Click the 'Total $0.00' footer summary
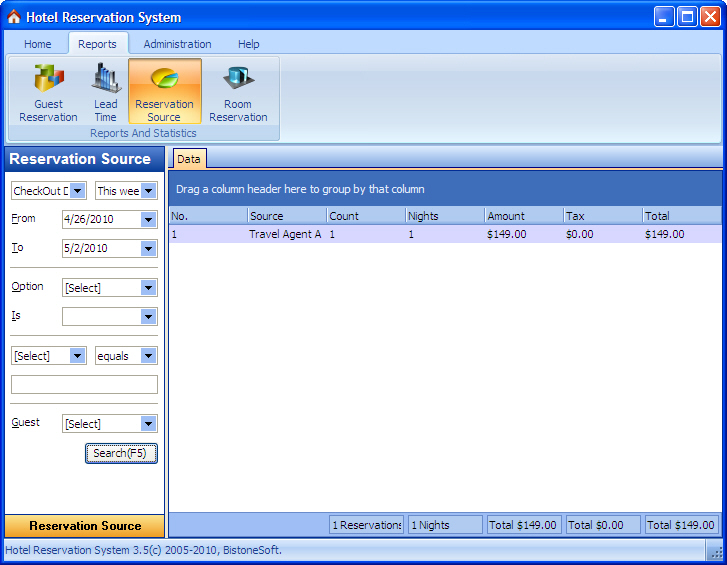This screenshot has width=727, height=565. pos(603,525)
